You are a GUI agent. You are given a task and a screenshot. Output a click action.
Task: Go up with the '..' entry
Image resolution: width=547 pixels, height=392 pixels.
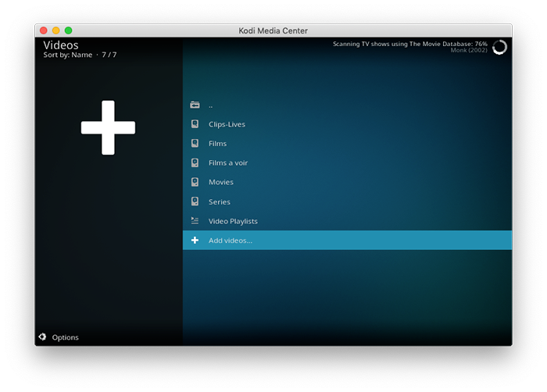(x=211, y=105)
